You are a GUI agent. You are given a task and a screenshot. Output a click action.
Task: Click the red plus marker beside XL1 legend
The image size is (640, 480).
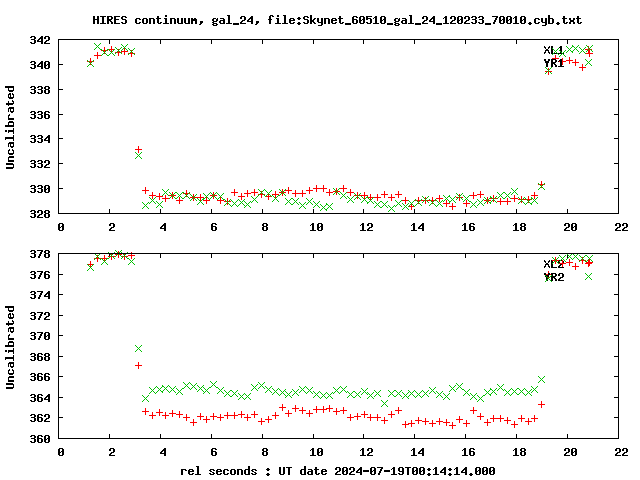(x=588, y=50)
